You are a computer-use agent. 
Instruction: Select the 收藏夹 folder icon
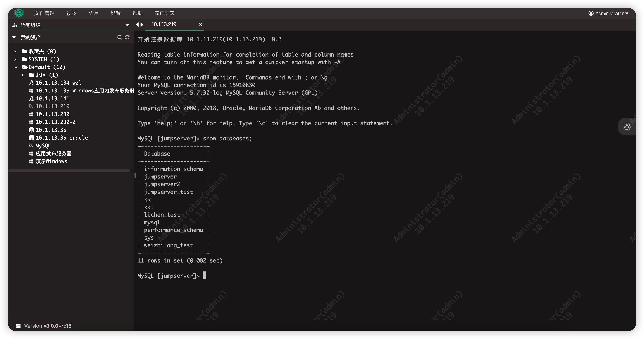tap(24, 51)
